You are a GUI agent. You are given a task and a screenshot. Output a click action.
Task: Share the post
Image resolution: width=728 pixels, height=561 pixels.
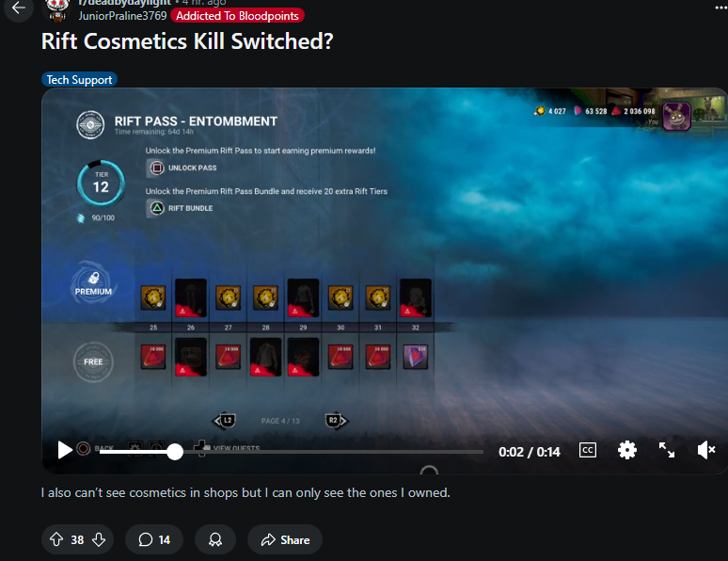(285, 539)
